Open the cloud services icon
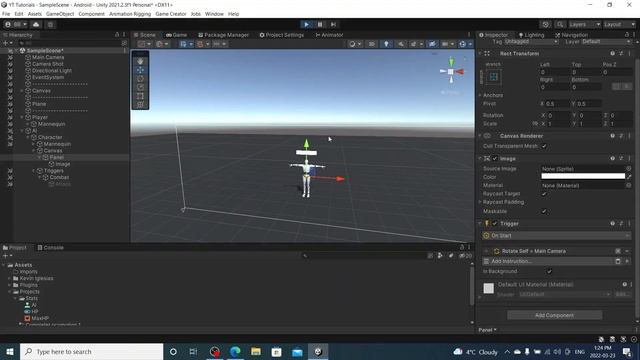This screenshot has width=640, height=360. pos(36,24)
